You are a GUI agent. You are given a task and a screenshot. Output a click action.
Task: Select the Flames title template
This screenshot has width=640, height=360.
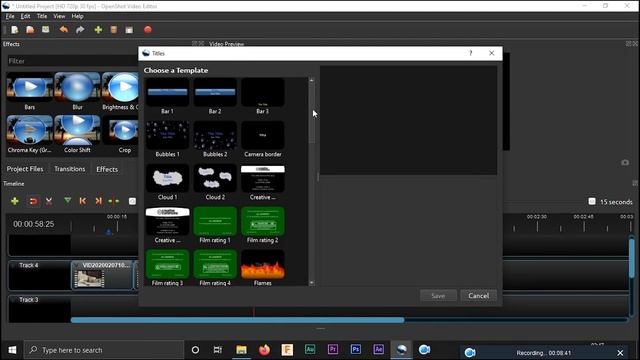click(263, 268)
